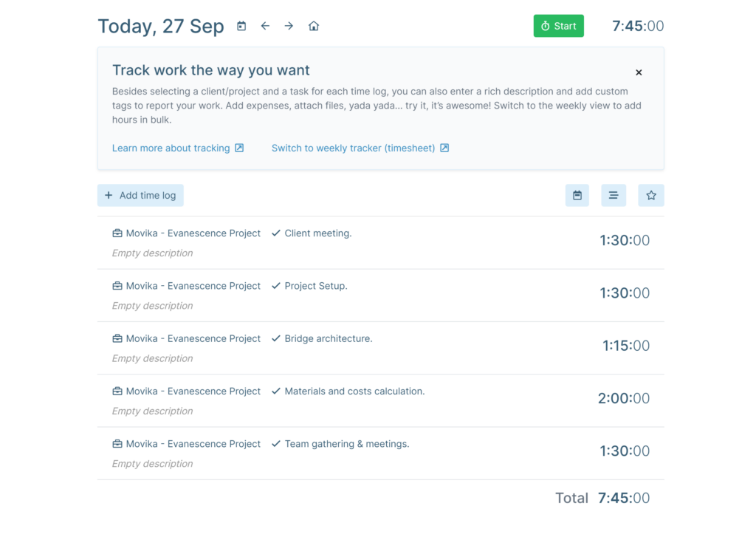The width and height of the screenshot is (756, 537).
Task: Open the date picker calendar icon
Action: [x=241, y=25]
